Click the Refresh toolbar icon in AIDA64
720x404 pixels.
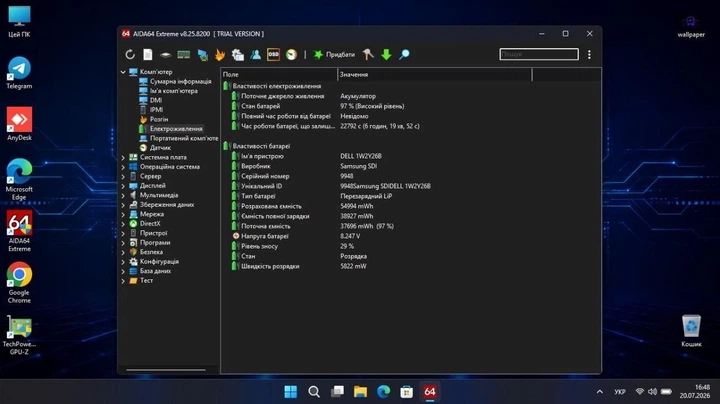point(130,55)
